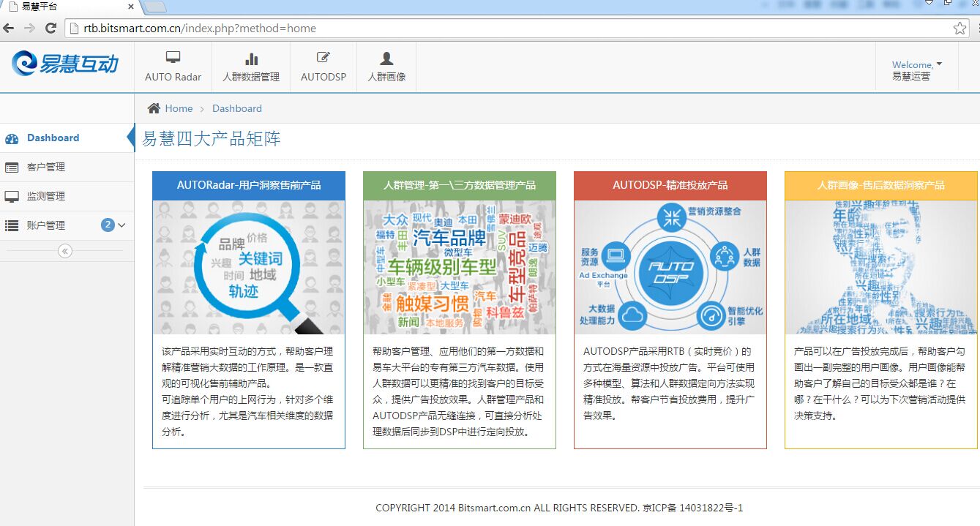Click the Home house icon in breadcrumb

(154, 108)
